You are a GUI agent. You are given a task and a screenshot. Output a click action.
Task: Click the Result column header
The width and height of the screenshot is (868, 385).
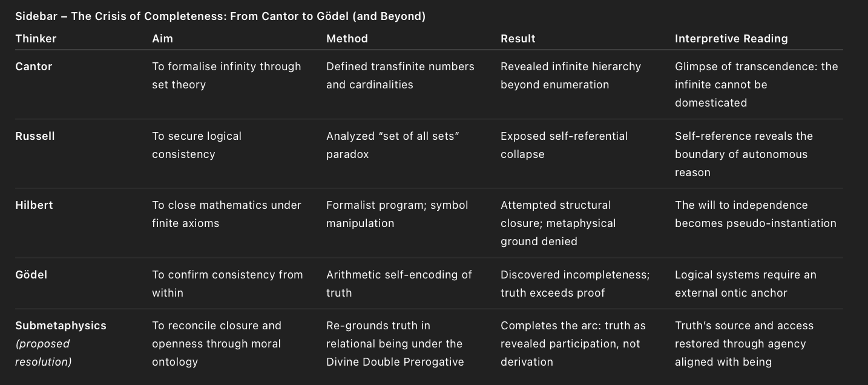point(518,39)
